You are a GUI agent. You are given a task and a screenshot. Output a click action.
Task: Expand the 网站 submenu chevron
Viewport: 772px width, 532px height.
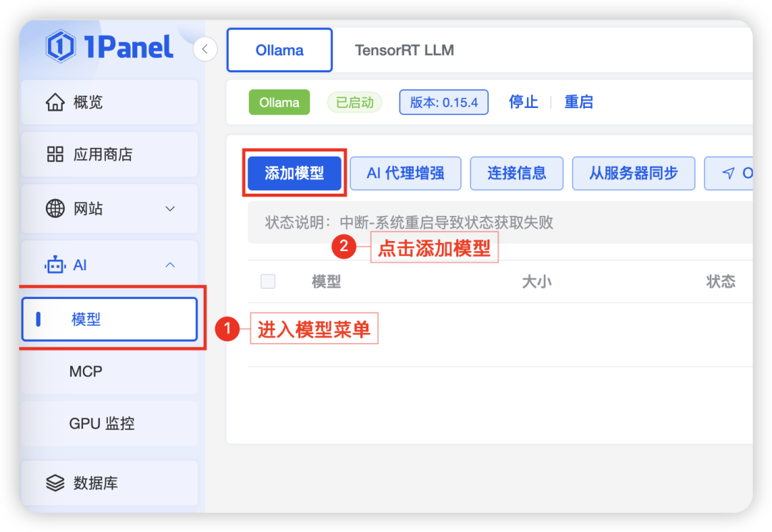tap(170, 209)
